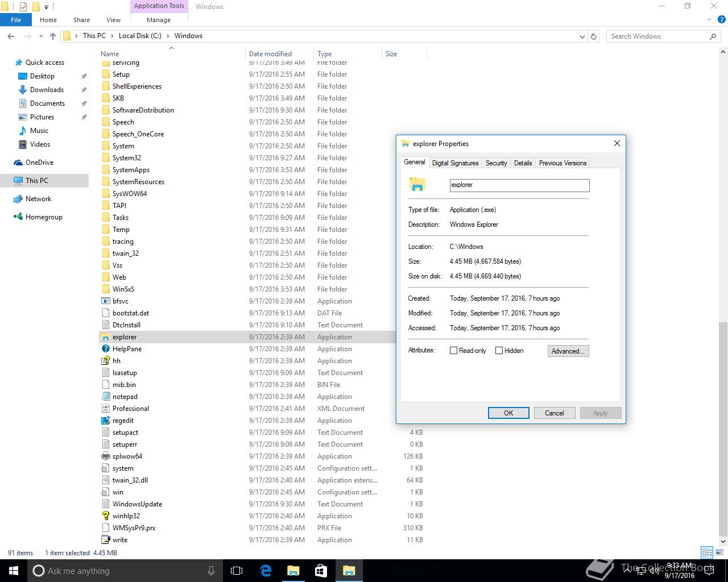
Task: Open Quick Access Toolbar customize dropdown
Action: [x=47, y=7]
